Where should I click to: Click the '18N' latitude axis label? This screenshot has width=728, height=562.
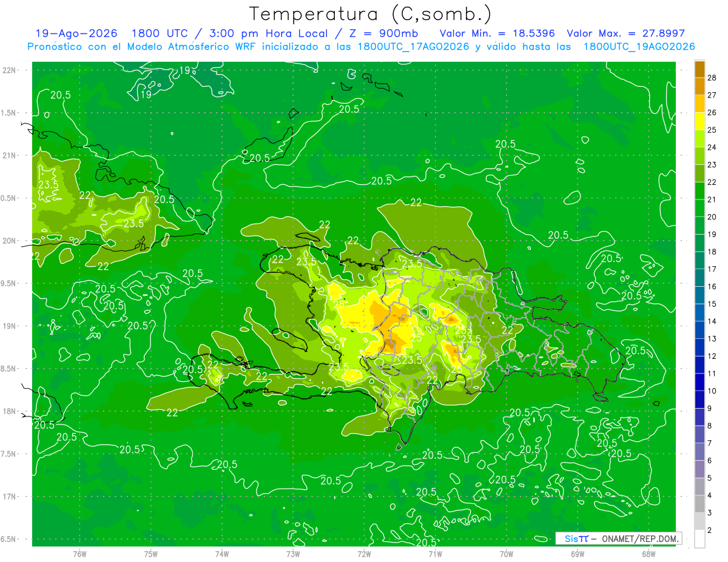pyautogui.click(x=10, y=412)
